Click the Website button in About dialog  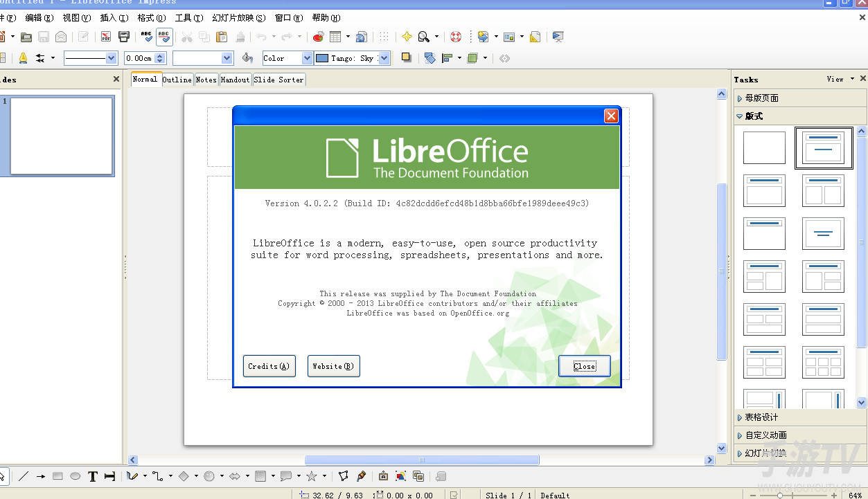tap(333, 366)
